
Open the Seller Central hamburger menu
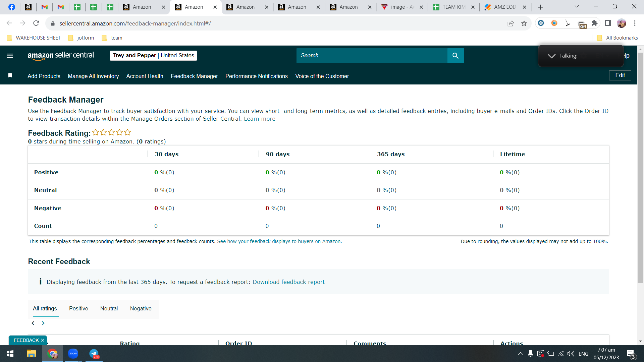(x=10, y=56)
